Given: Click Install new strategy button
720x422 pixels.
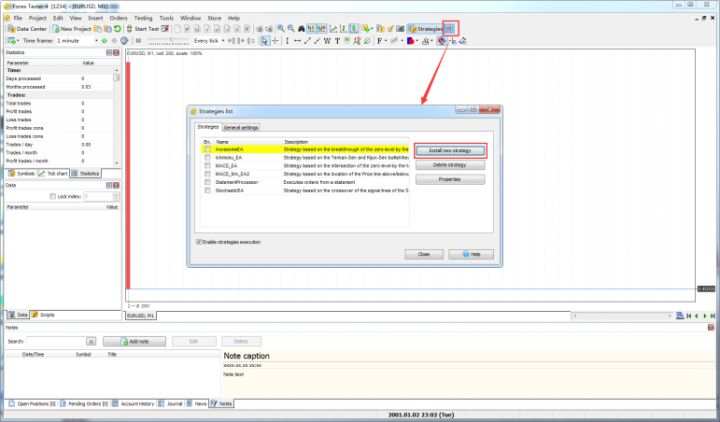Looking at the screenshot, I should (450, 151).
